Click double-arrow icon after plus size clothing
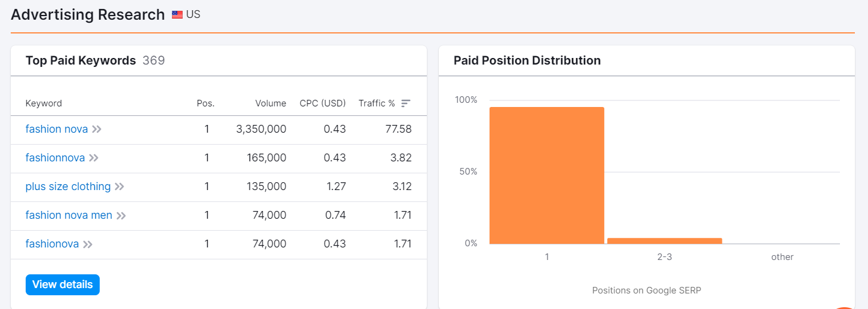 [x=119, y=186]
